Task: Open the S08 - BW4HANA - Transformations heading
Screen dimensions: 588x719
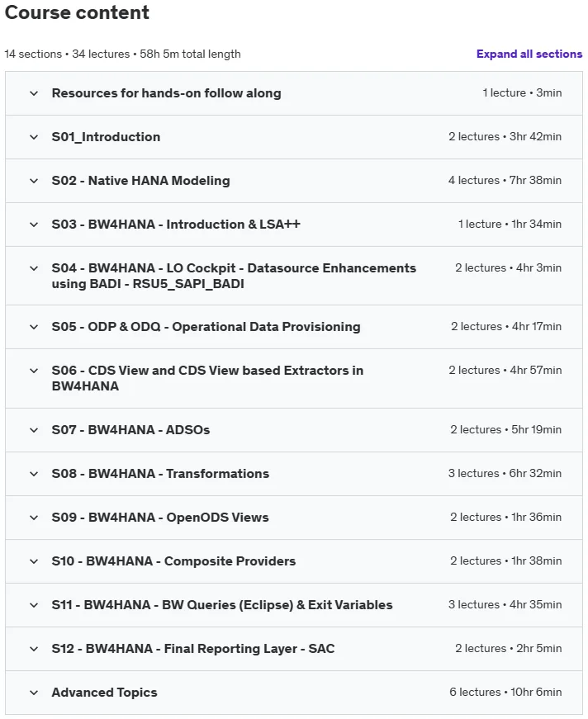Action: tap(160, 473)
